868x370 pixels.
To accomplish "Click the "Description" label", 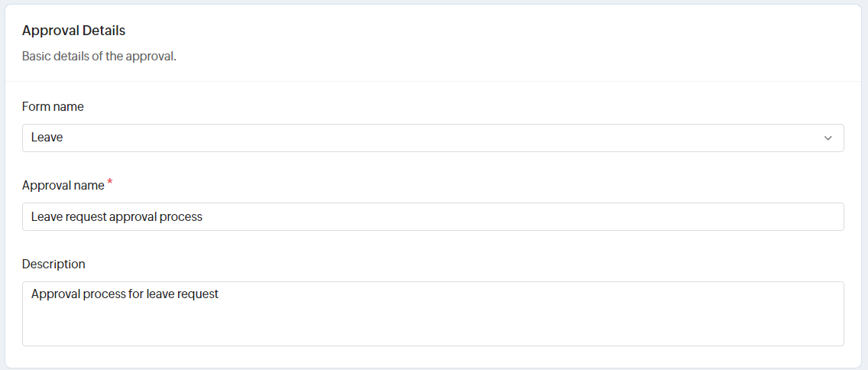I will [x=53, y=265].
